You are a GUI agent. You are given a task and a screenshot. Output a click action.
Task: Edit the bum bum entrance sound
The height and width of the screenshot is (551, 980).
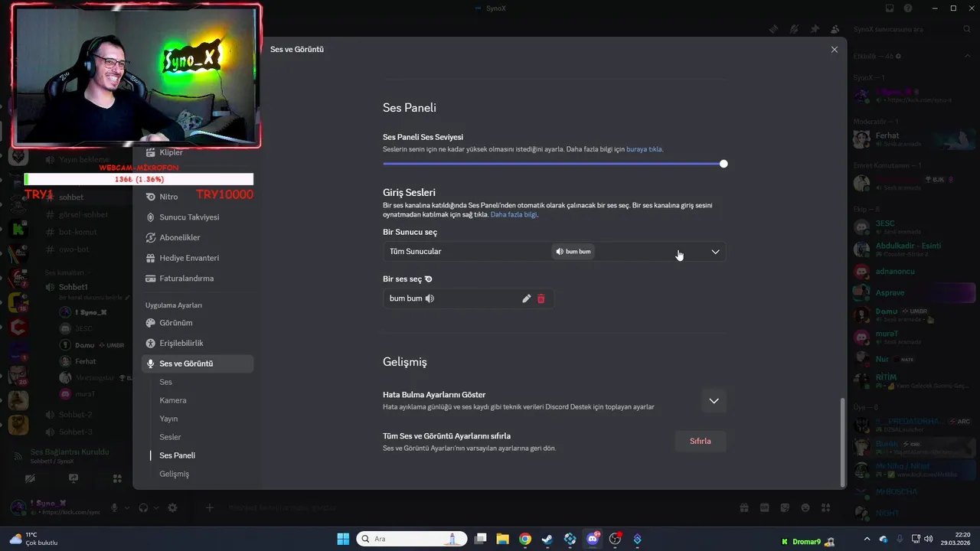coord(526,298)
